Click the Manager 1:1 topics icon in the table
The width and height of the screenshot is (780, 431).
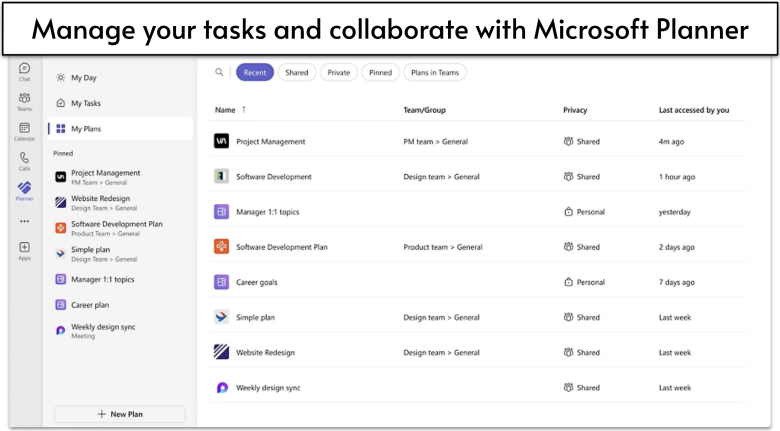click(x=221, y=212)
